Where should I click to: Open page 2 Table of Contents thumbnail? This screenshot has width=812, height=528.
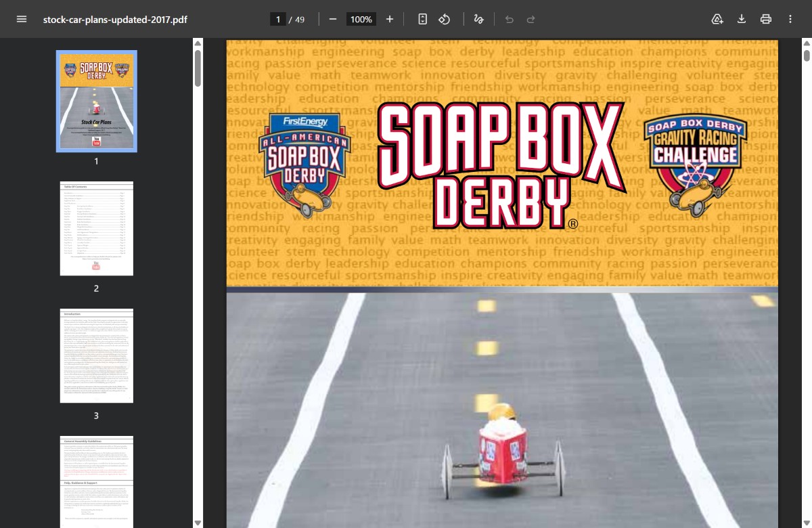[x=97, y=228]
